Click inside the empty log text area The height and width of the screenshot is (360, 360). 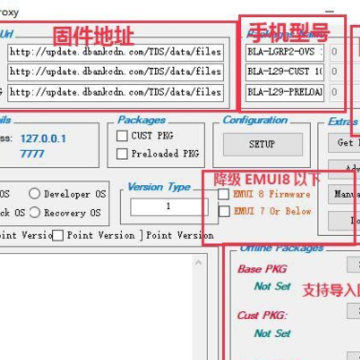pyautogui.click(x=95, y=307)
